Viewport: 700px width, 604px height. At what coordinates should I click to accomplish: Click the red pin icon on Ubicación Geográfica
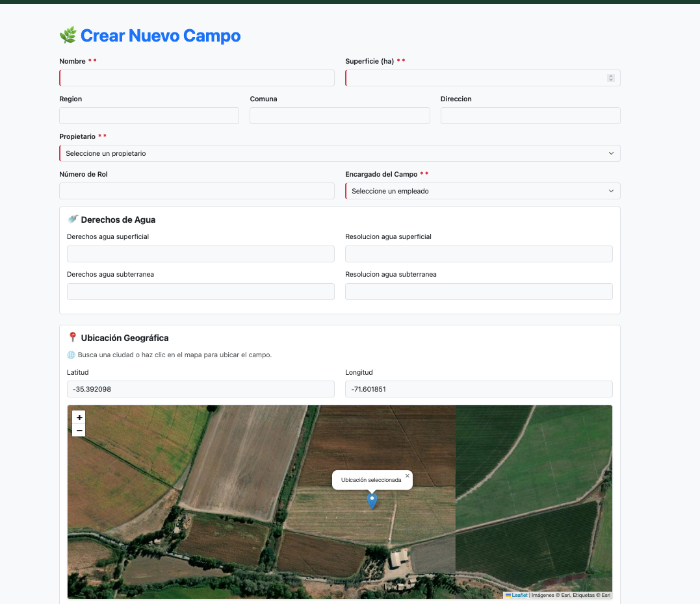click(x=73, y=337)
